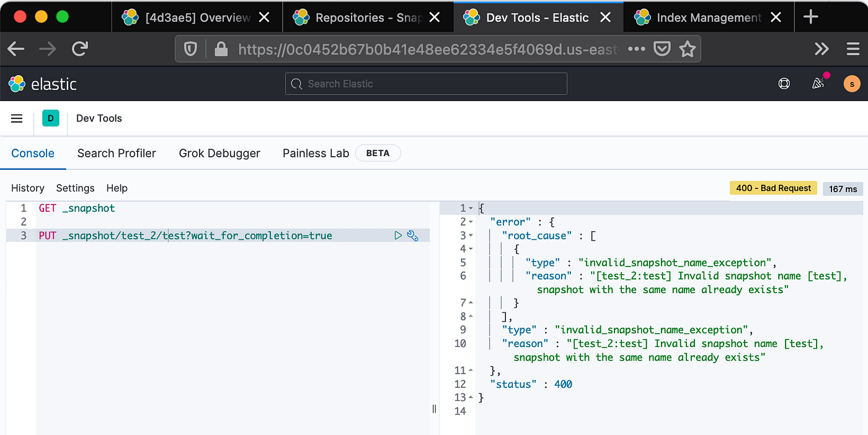Open the Help life-ring icon
The height and width of the screenshot is (435, 868).
784,83
